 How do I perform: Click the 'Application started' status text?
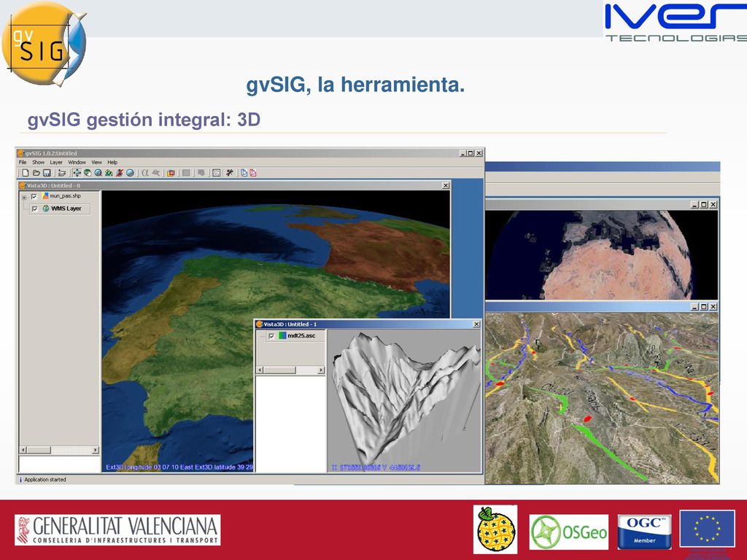(x=44, y=480)
